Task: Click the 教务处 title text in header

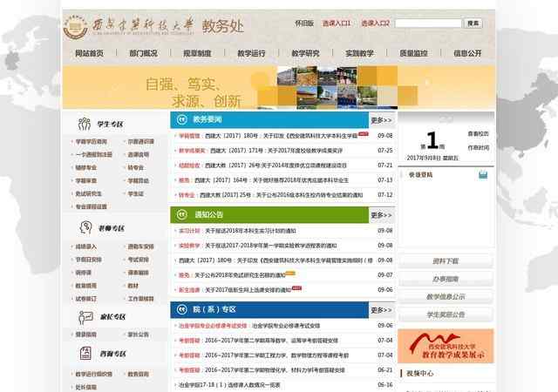Action: pyautogui.click(x=223, y=27)
